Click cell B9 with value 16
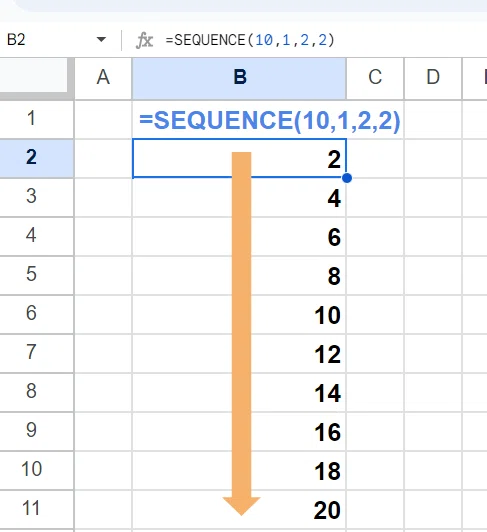 tap(239, 431)
